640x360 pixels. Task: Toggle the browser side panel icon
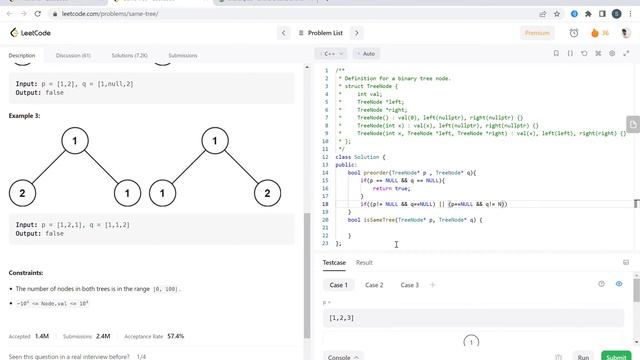tap(602, 14)
